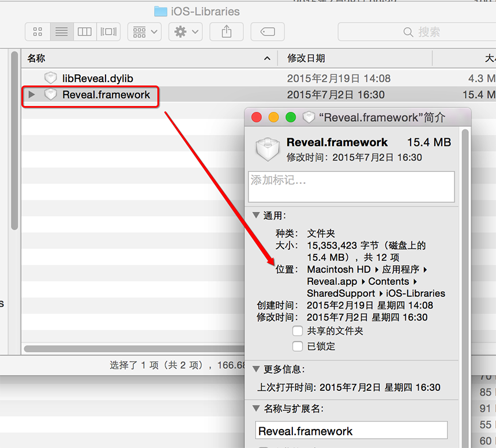Click the Macintosh HD path text
Screen dimensions: 496x448
click(x=339, y=269)
